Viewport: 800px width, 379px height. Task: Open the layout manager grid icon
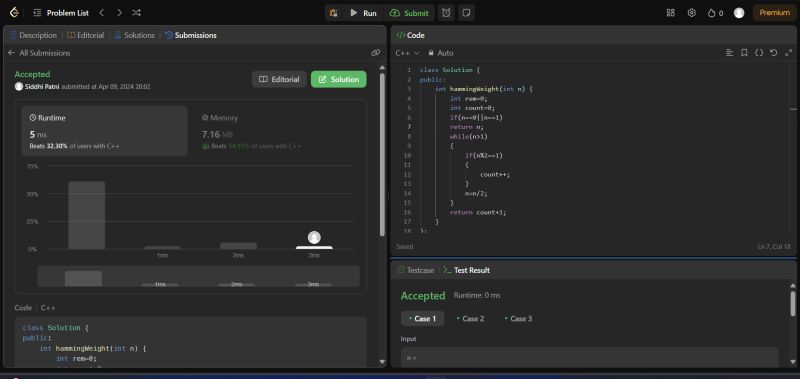click(x=670, y=13)
